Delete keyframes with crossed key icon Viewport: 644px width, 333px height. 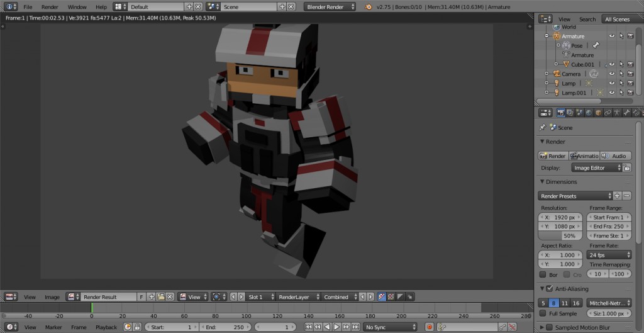(512, 327)
